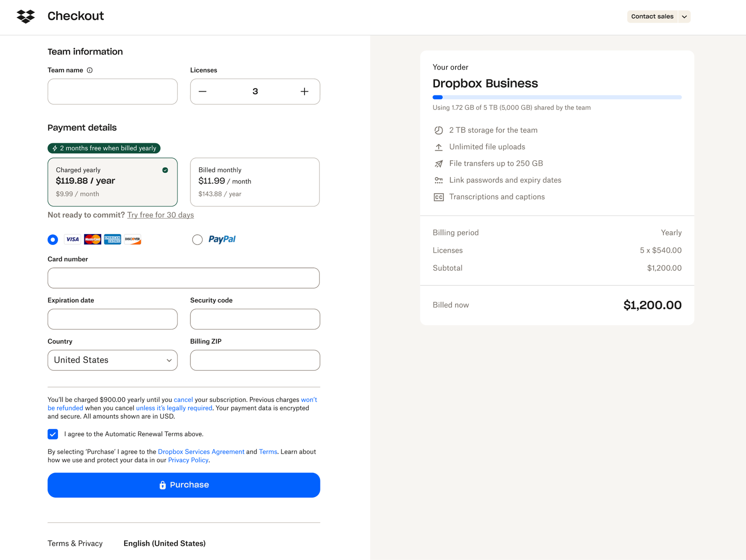Click the '2 months free when billed yearly' badge
This screenshot has height=560, width=746.
104,148
